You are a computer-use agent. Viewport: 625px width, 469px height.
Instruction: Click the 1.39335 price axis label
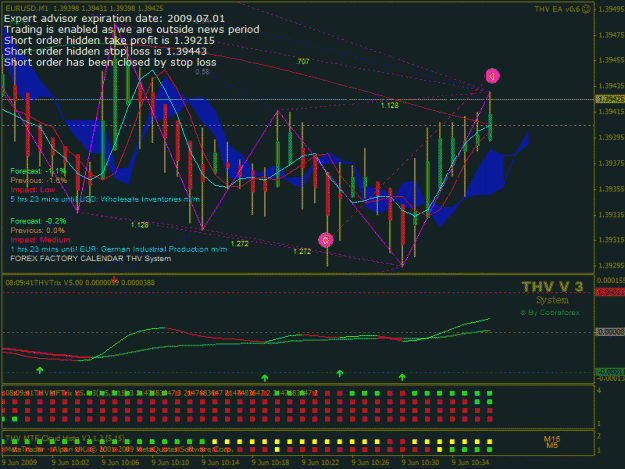pyautogui.click(x=611, y=214)
